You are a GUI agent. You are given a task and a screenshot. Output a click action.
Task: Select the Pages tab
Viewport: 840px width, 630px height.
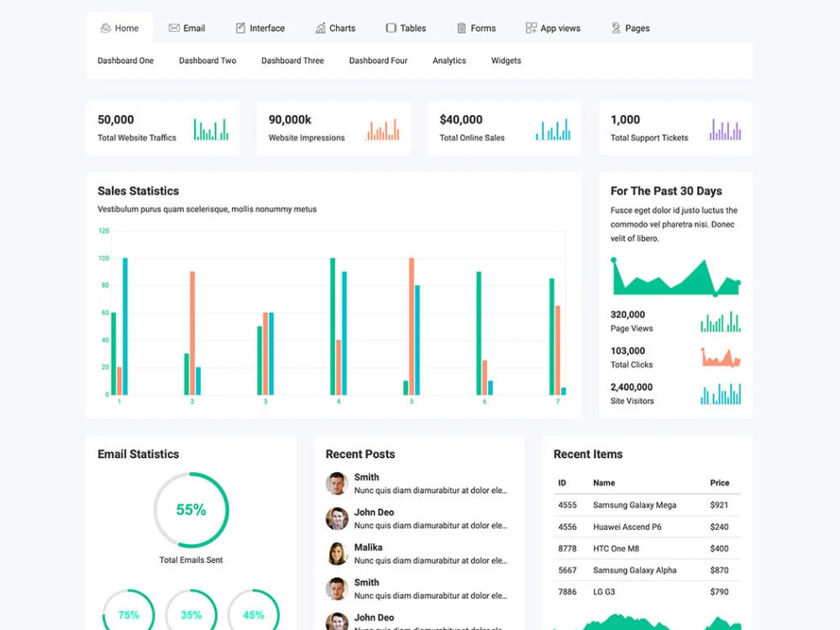[x=631, y=28]
